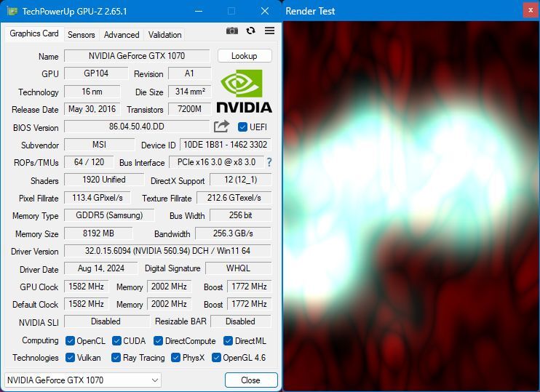The width and height of the screenshot is (540, 392).
Task: Select the Graphics Card tab
Action: pyautogui.click(x=34, y=33)
